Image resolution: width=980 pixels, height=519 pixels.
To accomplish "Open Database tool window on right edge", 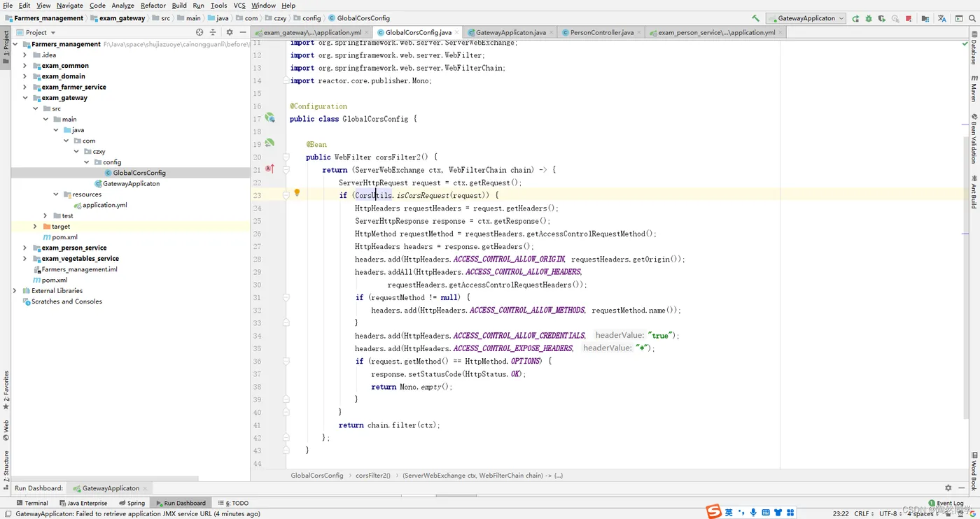I will (974, 49).
